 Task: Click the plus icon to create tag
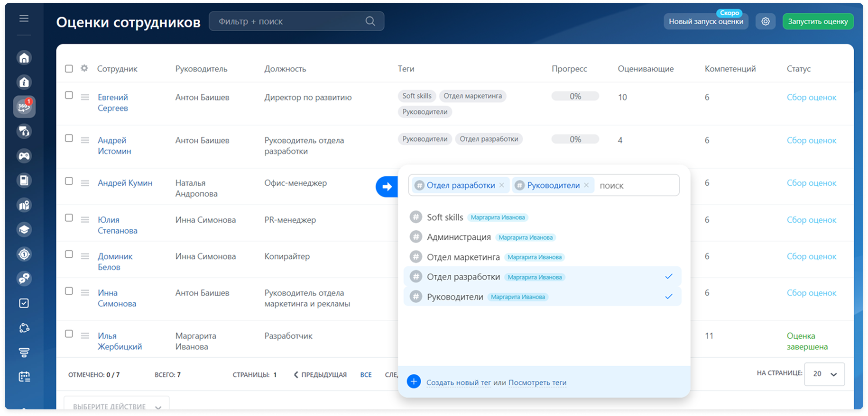(414, 382)
